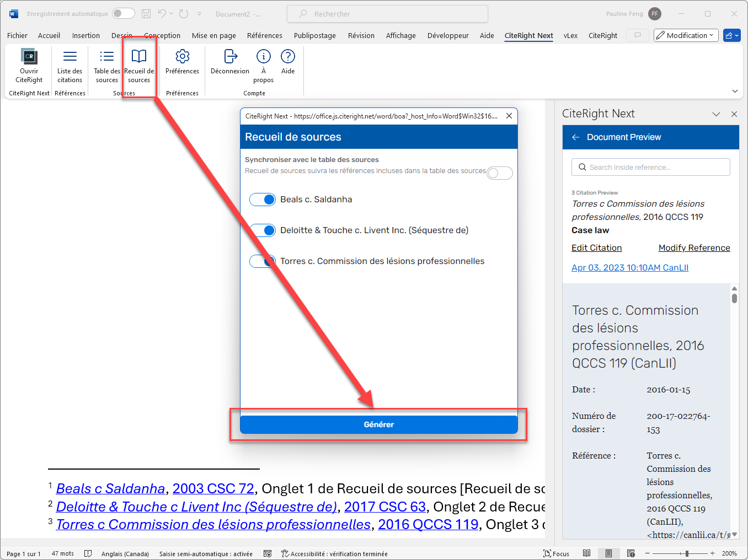Click Accessibilité vérification terminée status
The image size is (748, 560).
tap(334, 553)
